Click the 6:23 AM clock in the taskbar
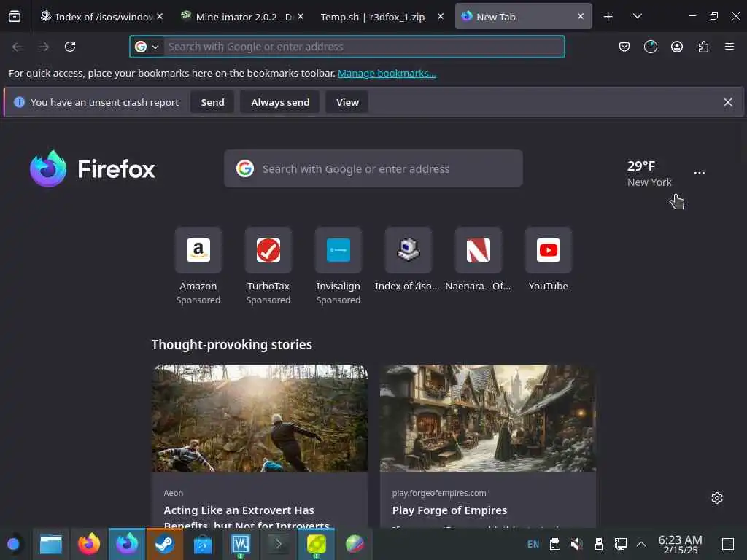747x560 pixels. [x=680, y=544]
